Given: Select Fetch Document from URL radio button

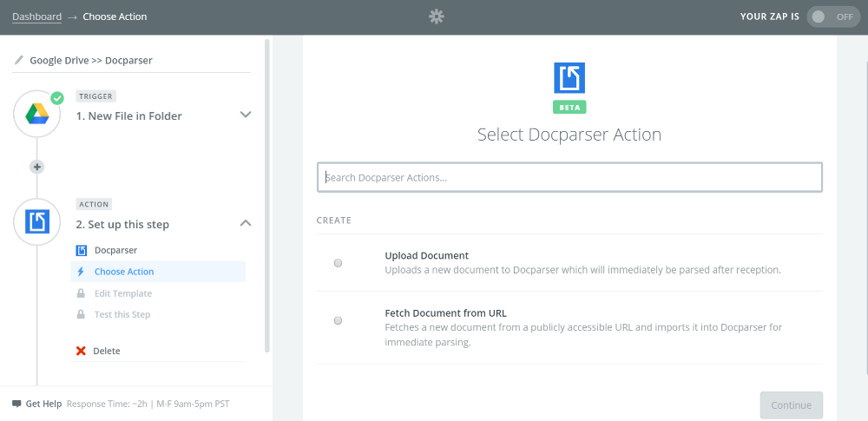Looking at the screenshot, I should point(338,320).
